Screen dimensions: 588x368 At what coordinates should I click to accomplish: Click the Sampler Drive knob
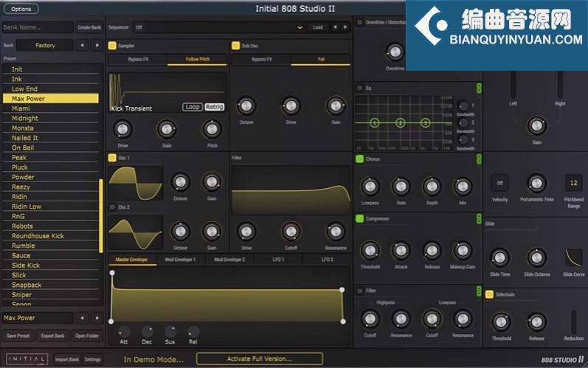tap(122, 129)
